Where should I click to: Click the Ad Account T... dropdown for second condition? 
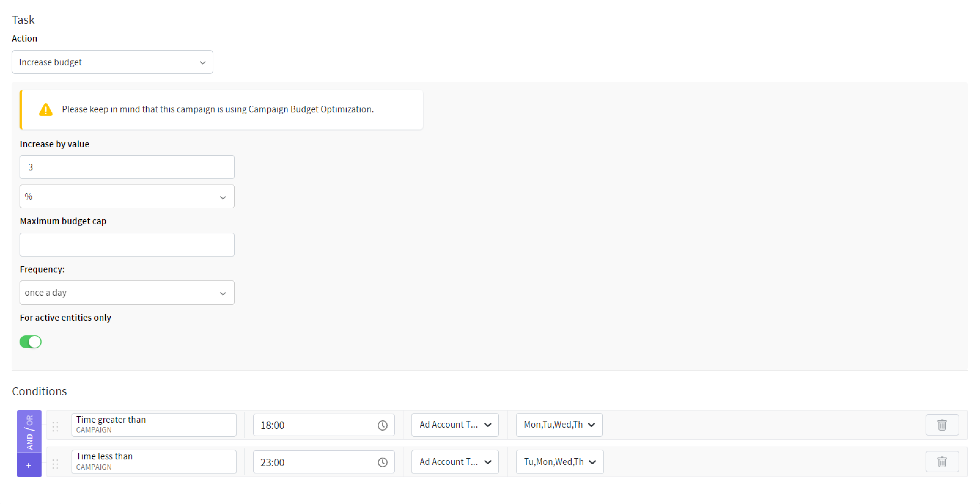point(453,462)
